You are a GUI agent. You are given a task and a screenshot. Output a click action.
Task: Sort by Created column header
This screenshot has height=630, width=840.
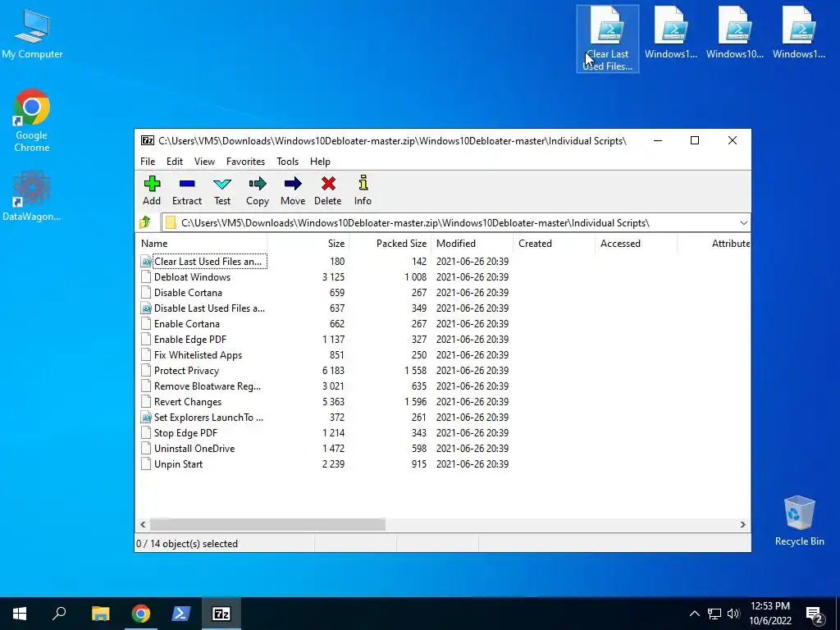click(x=554, y=243)
